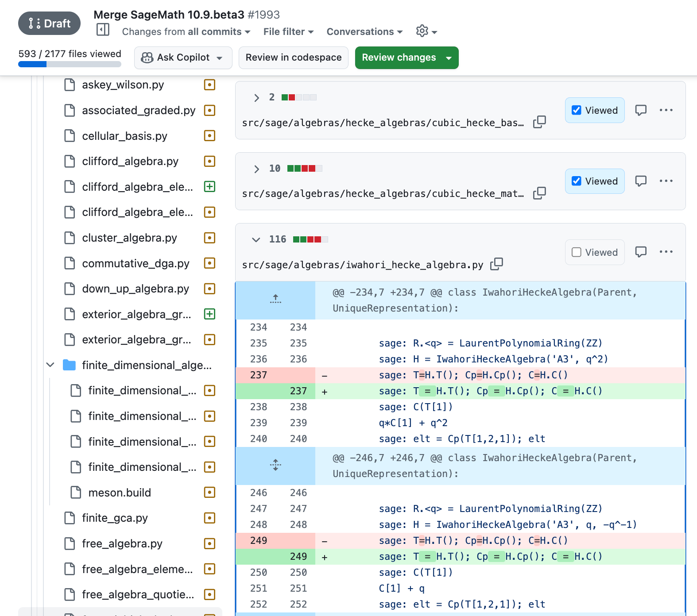
Task: Copy the cubic_hecke_base file path
Action: [x=539, y=122]
